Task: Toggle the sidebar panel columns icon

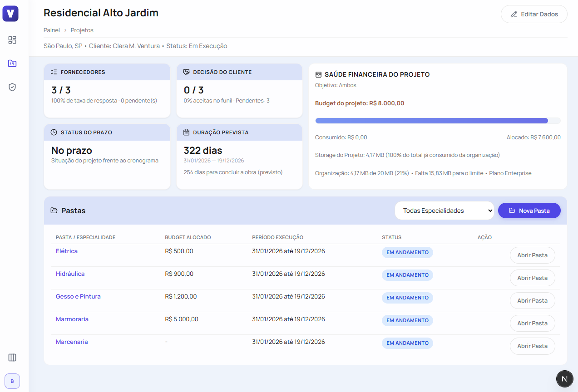Action: tap(12, 358)
